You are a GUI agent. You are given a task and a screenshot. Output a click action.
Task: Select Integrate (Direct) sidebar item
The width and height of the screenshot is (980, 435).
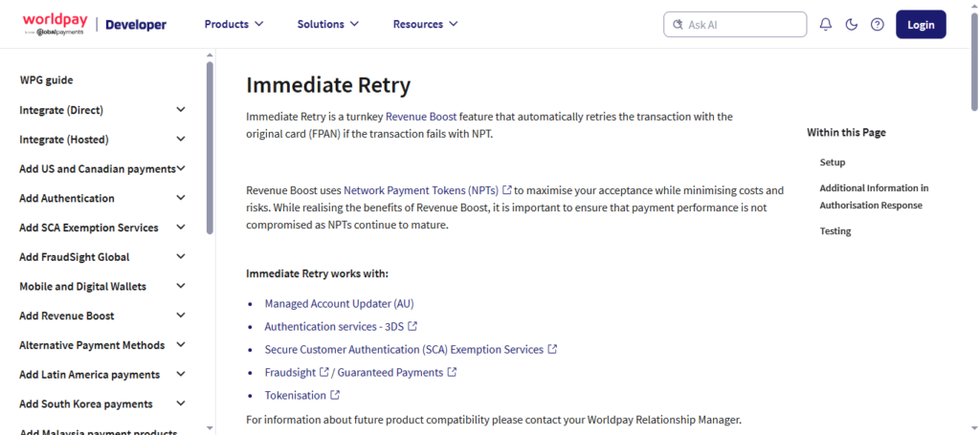(x=61, y=111)
